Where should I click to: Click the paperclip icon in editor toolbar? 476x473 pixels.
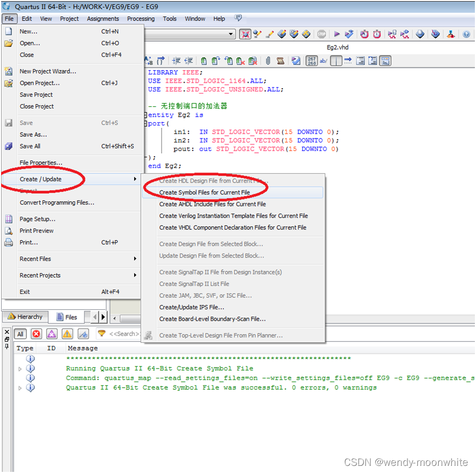click(267, 61)
